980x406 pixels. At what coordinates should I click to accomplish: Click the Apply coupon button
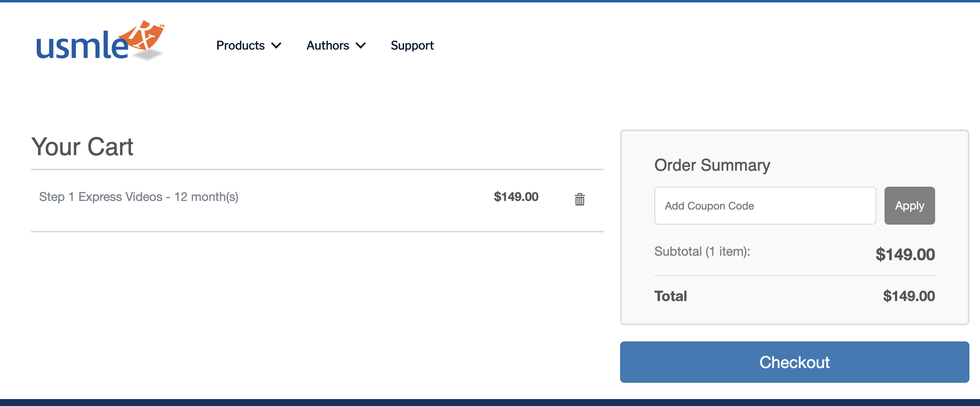tap(909, 205)
